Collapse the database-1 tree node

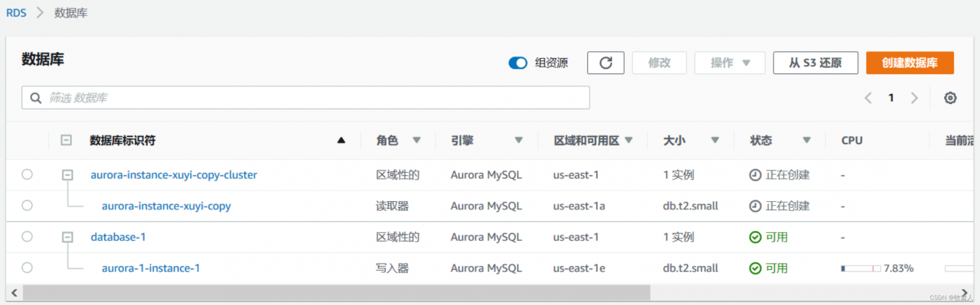click(x=67, y=237)
